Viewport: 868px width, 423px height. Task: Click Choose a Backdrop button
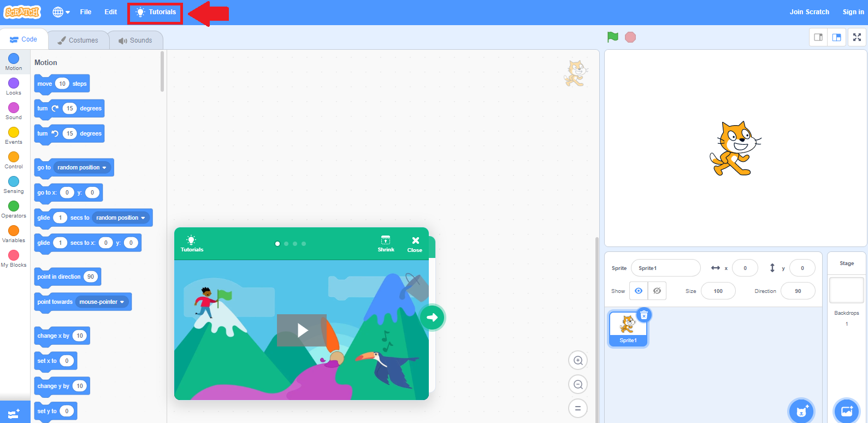[847, 410]
